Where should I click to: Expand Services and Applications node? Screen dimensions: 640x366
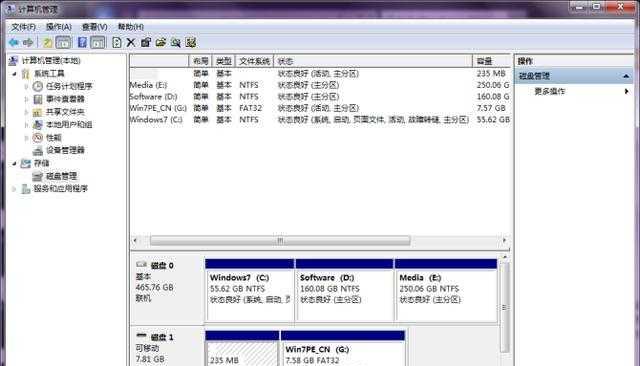point(15,189)
